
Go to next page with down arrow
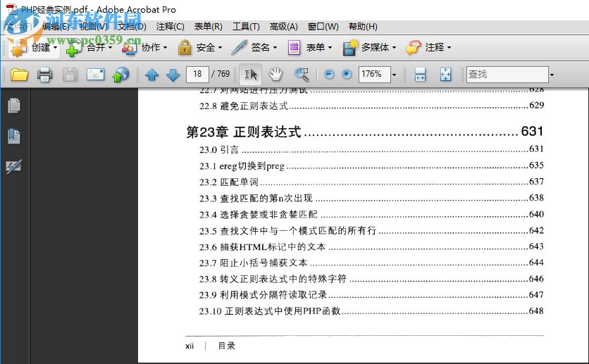click(173, 75)
